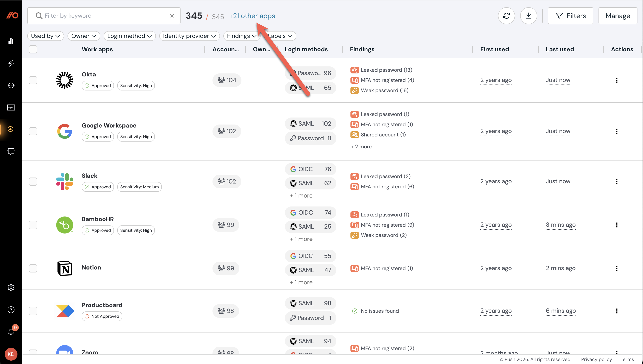Click Okta's Leaked password (13) finding
The width and height of the screenshot is (643, 364).
coord(381,70)
